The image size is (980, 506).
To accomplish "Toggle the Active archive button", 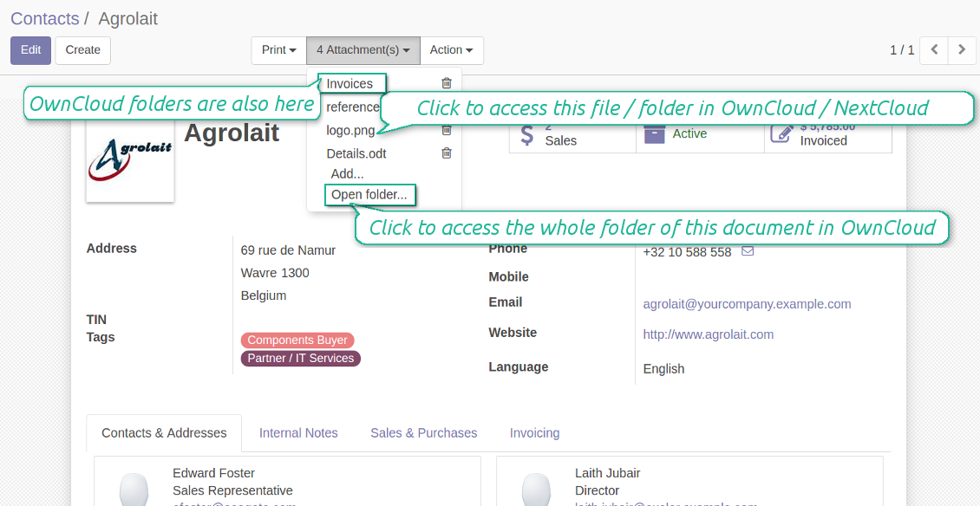I will 700,133.
